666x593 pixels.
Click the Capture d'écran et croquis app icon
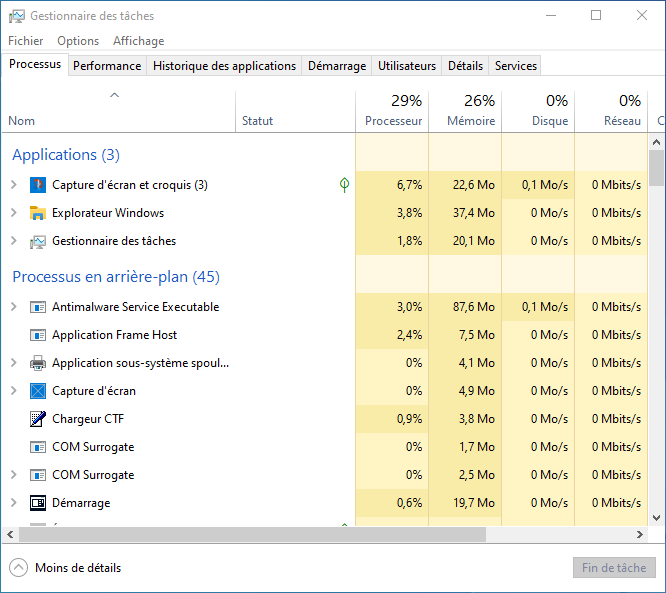[x=38, y=185]
